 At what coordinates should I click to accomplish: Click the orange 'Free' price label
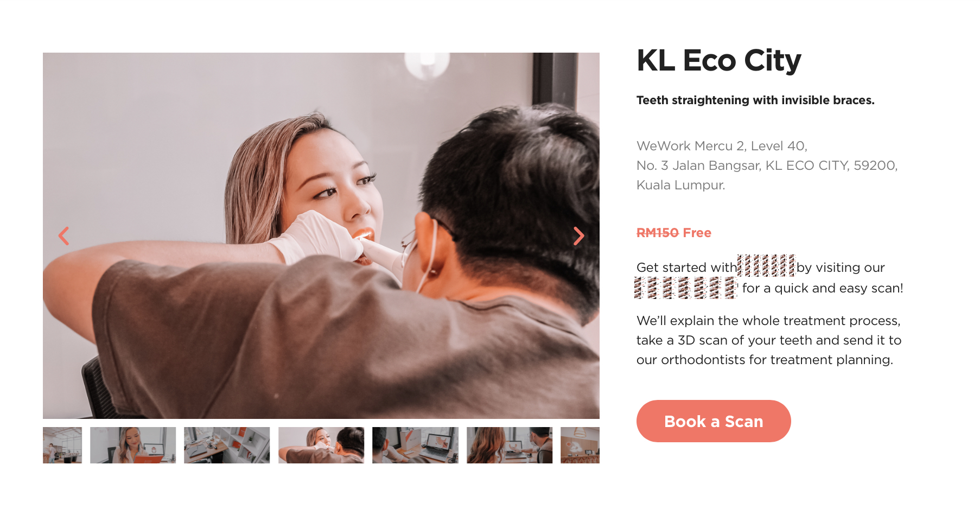coord(697,233)
